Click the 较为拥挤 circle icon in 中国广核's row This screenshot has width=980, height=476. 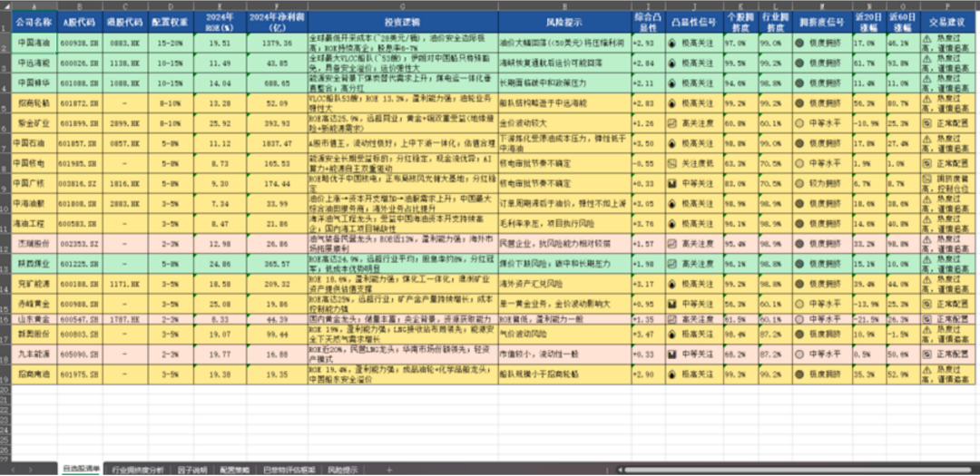pyautogui.click(x=799, y=184)
